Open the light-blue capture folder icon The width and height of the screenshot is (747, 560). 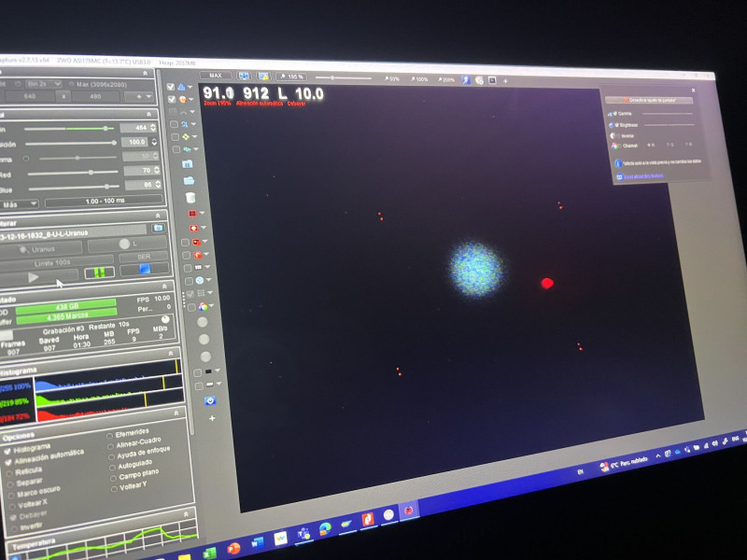pyautogui.click(x=189, y=181)
